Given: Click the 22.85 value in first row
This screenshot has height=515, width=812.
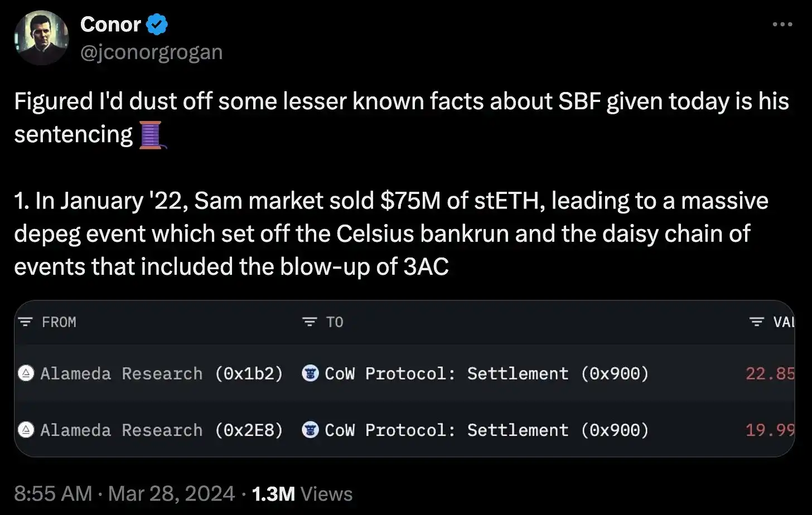Looking at the screenshot, I should [770, 373].
